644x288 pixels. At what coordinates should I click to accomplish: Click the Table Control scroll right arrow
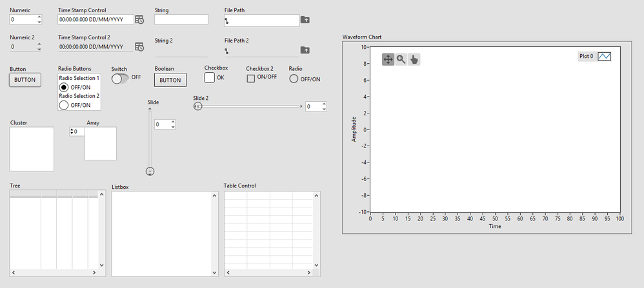click(x=309, y=273)
